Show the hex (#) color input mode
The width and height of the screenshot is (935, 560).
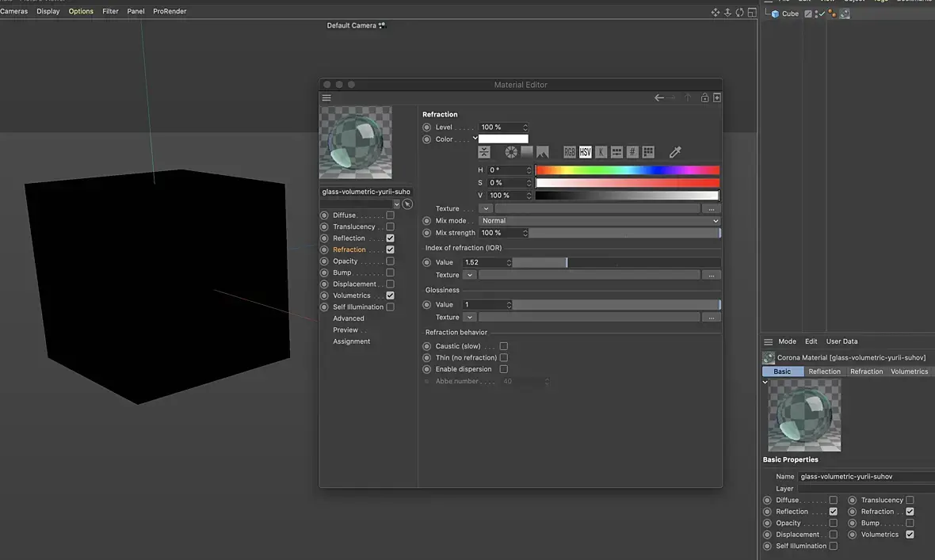pyautogui.click(x=632, y=152)
